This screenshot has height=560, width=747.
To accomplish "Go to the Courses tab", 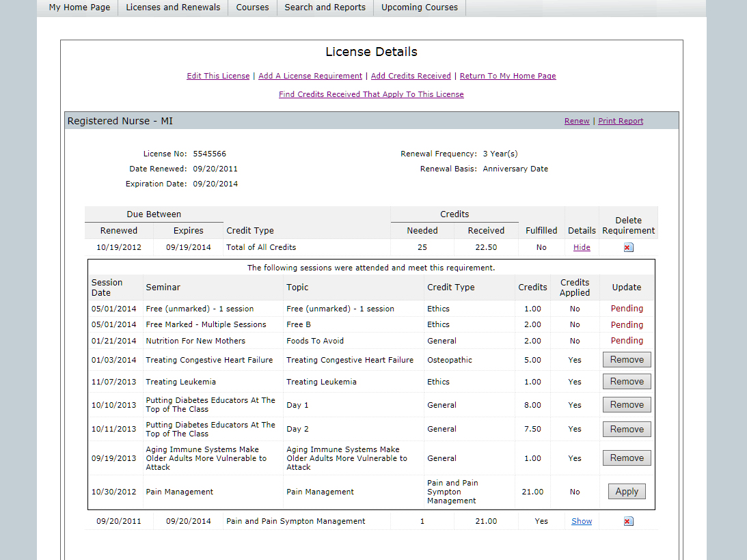I will [x=252, y=8].
